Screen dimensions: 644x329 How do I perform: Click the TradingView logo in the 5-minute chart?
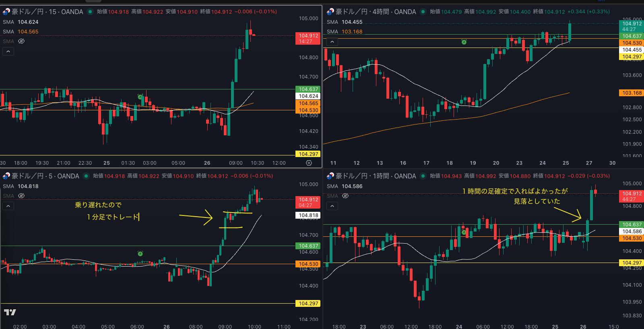point(10,312)
